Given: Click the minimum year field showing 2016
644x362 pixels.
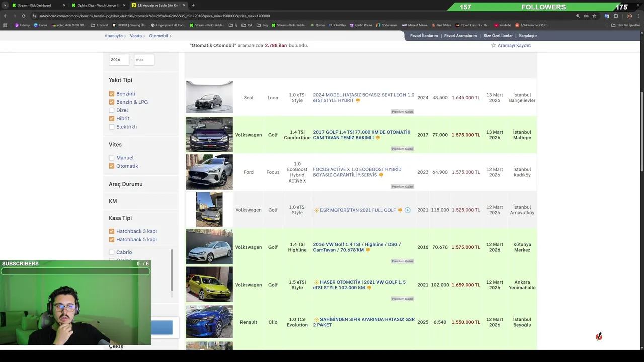Looking at the screenshot, I should [x=119, y=60].
